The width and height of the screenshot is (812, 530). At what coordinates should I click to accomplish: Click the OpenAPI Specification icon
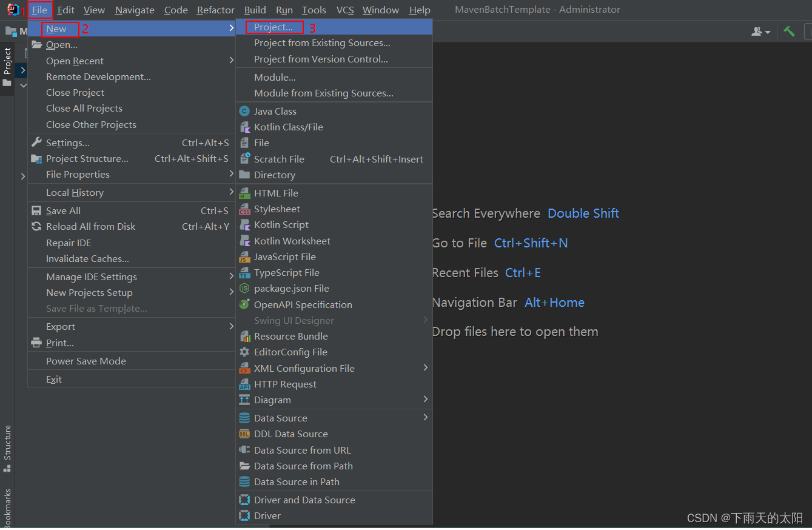point(244,304)
